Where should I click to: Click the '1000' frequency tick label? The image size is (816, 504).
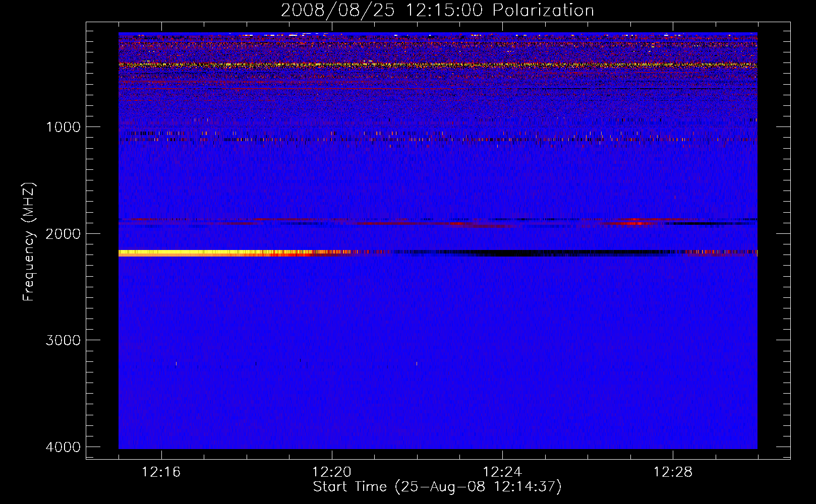click(x=64, y=127)
